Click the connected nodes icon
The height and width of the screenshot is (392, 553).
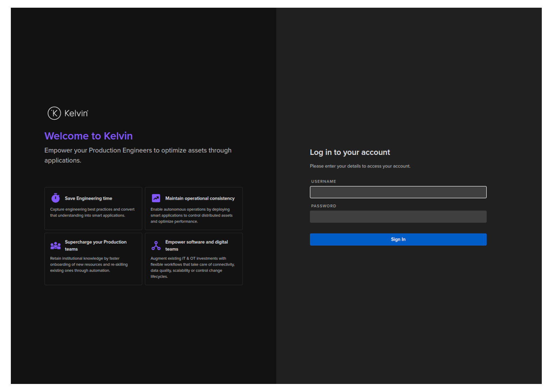click(156, 246)
